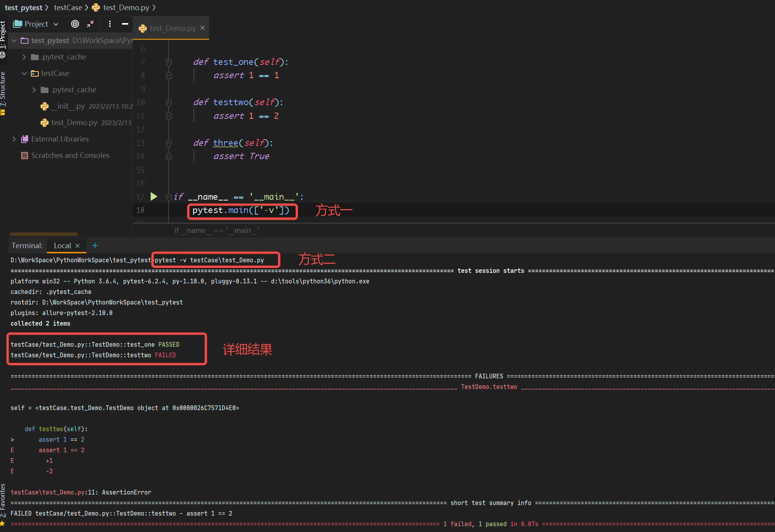Collapse the testCase folder
This screenshot has height=532, width=775.
coord(24,73)
